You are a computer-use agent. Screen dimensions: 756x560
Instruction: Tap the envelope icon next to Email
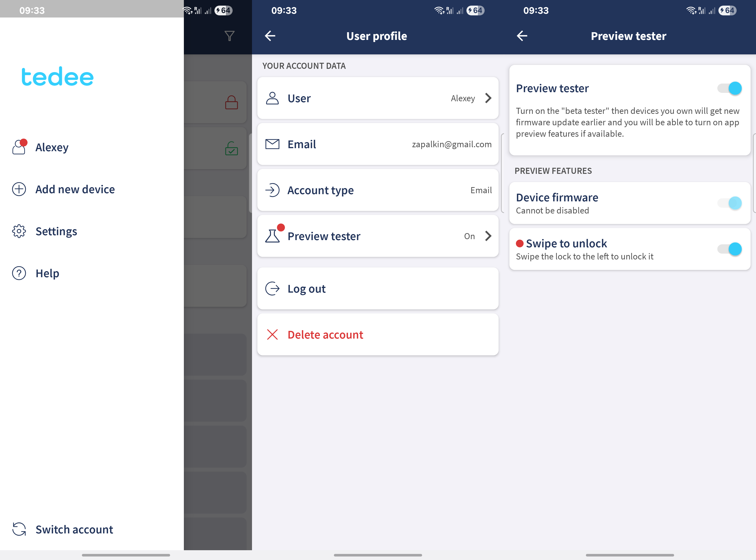tap(273, 144)
